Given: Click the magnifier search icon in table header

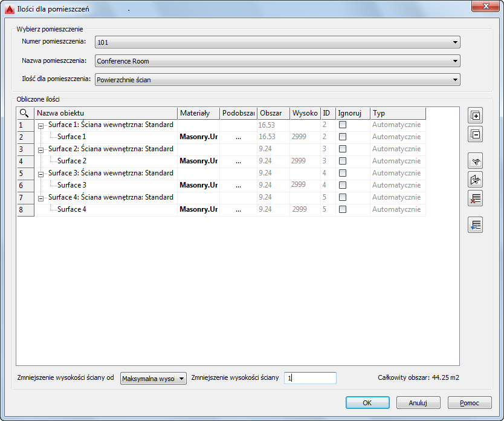Looking at the screenshot, I should click(24, 113).
